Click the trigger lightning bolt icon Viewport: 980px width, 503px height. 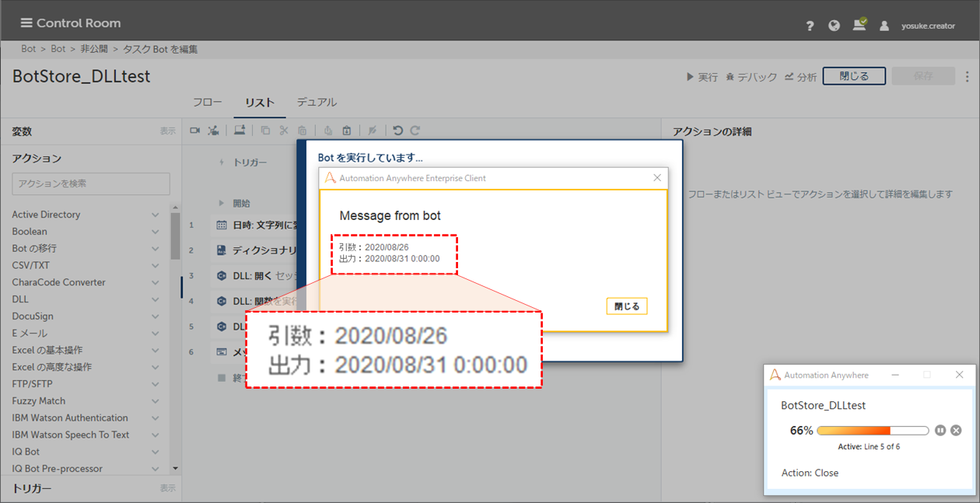222,162
